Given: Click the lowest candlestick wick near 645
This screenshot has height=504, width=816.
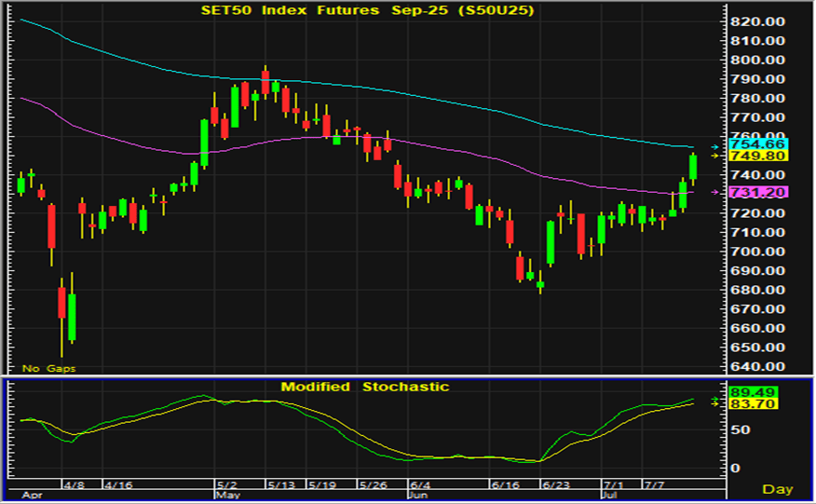Looking at the screenshot, I should (x=61, y=335).
